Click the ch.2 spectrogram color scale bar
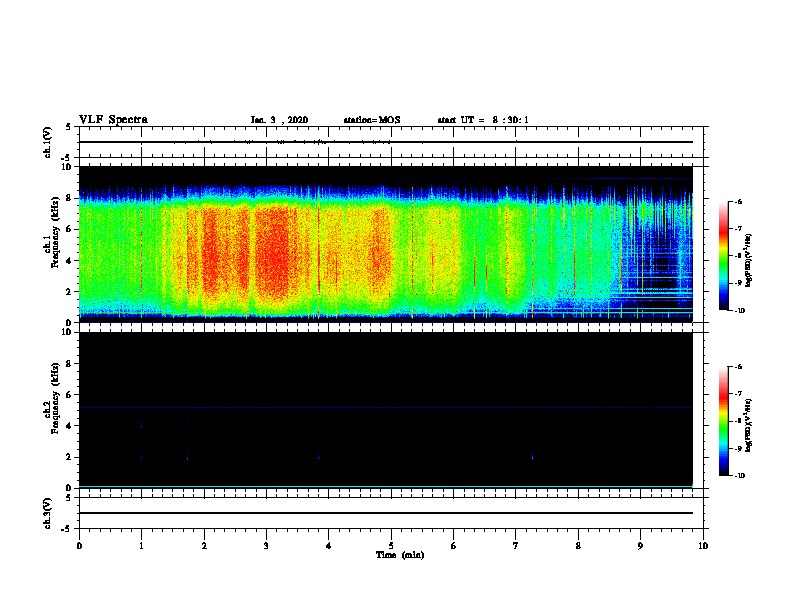 (x=723, y=421)
